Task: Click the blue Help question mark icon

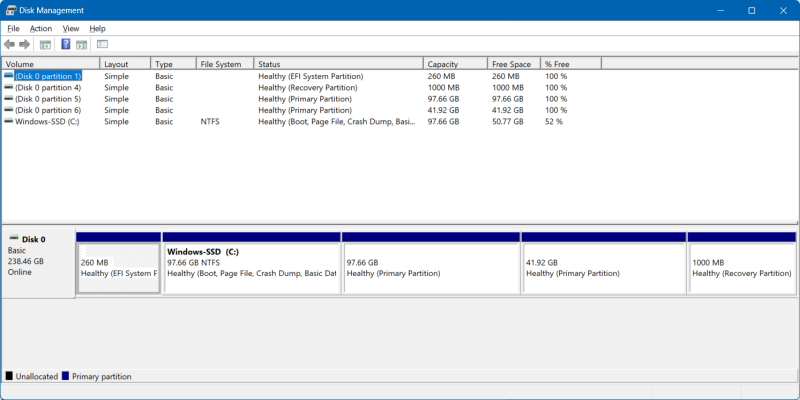Action: (66, 44)
